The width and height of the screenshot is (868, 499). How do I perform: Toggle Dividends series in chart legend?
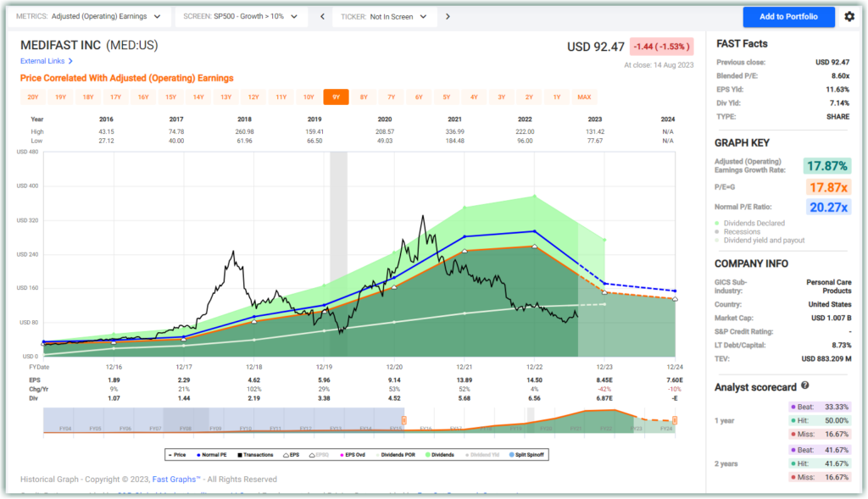coord(440,455)
